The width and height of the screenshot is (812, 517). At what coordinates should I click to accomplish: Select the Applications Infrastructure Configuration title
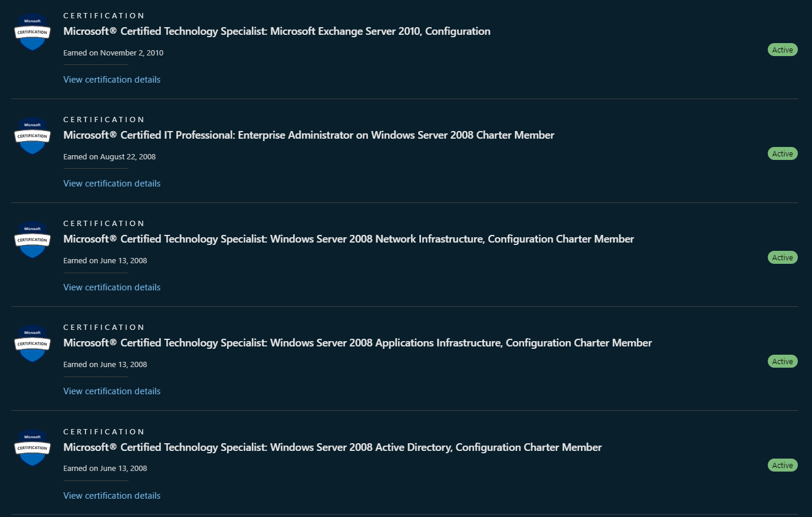pyautogui.click(x=357, y=343)
